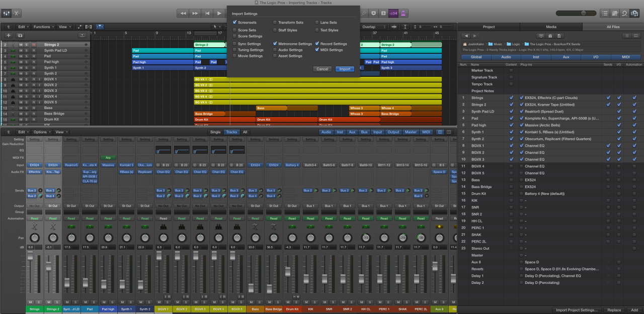Open the Functions dropdown in Tracks area
Viewport: 644px width, 314px height.
pyautogui.click(x=44, y=27)
